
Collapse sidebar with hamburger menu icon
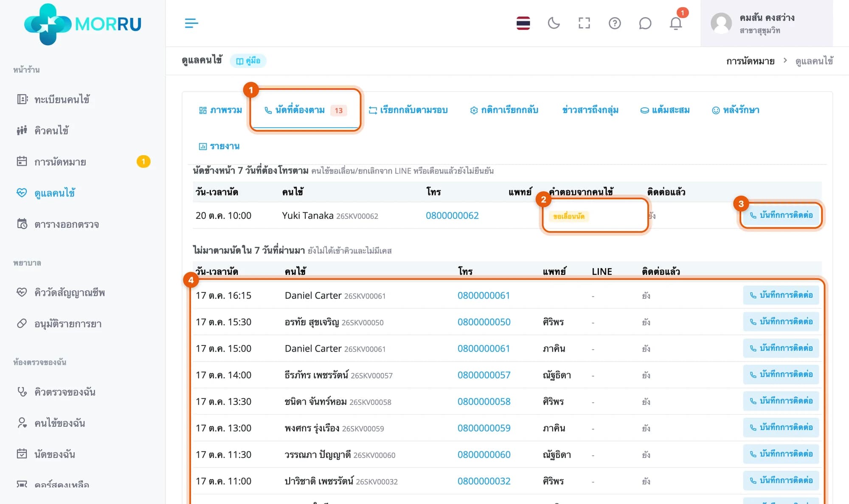pyautogui.click(x=191, y=23)
